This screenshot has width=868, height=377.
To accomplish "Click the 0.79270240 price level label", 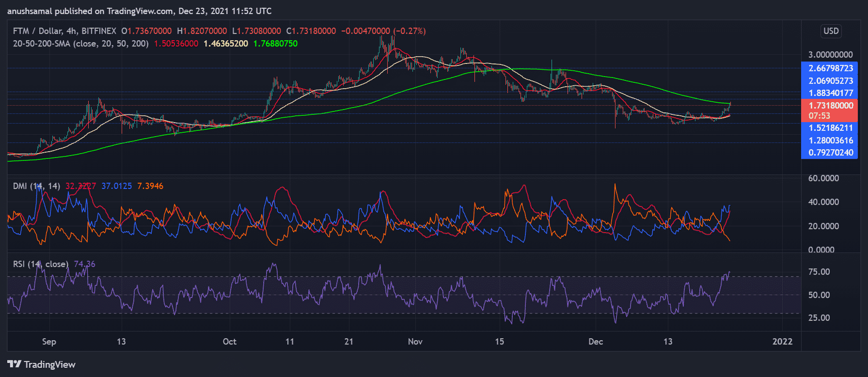I will click(830, 153).
